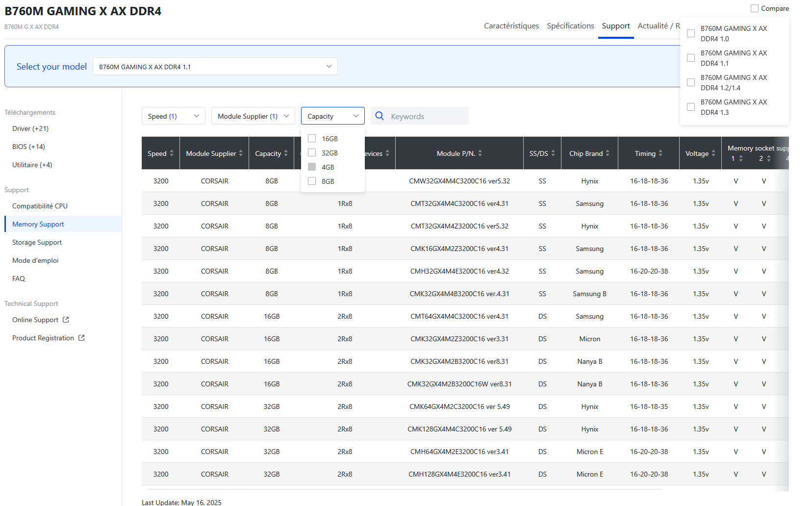
Task: Switch to the Caractéristiques tab
Action: point(511,26)
